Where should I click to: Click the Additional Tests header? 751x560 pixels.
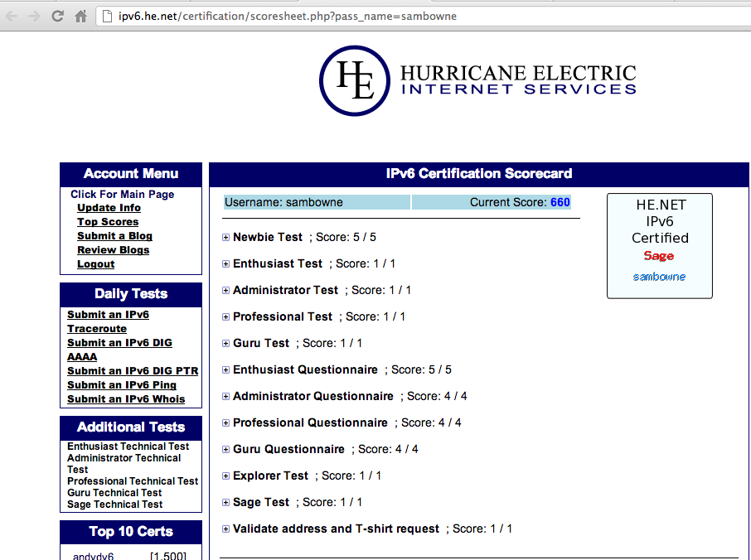coord(131,427)
